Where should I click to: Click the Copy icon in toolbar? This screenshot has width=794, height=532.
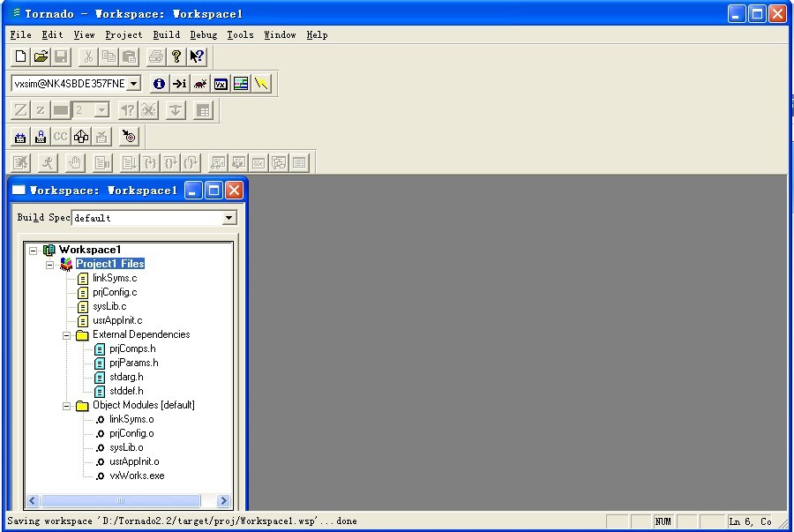click(109, 56)
